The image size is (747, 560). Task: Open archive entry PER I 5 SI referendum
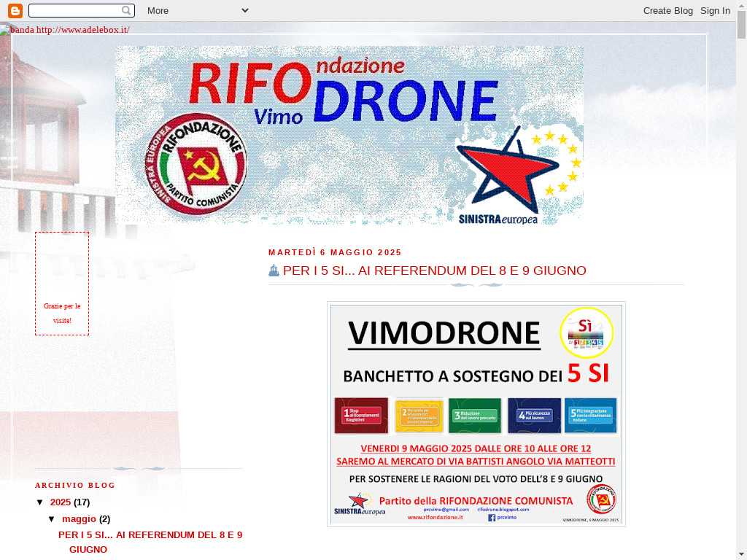coord(150,542)
